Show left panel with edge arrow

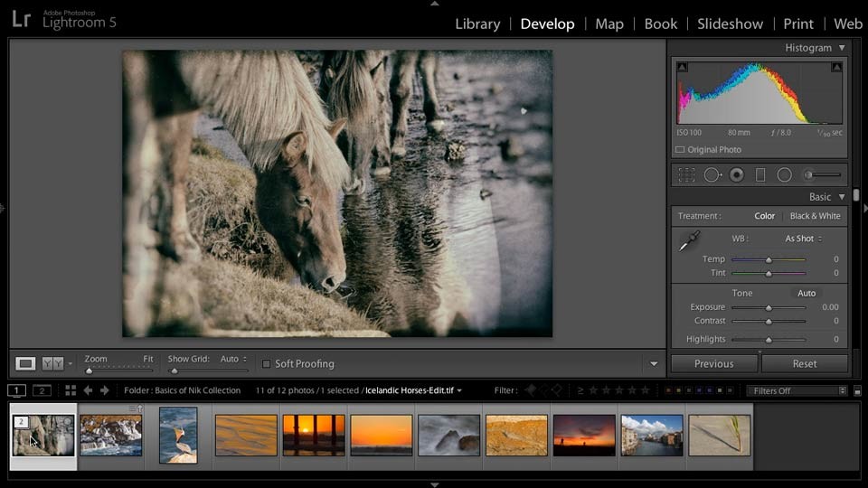[2, 209]
